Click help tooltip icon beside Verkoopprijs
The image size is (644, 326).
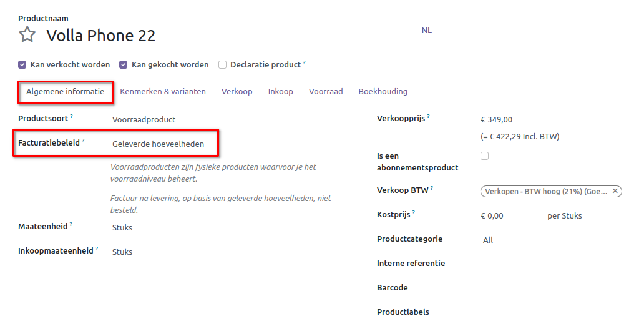[x=428, y=116]
